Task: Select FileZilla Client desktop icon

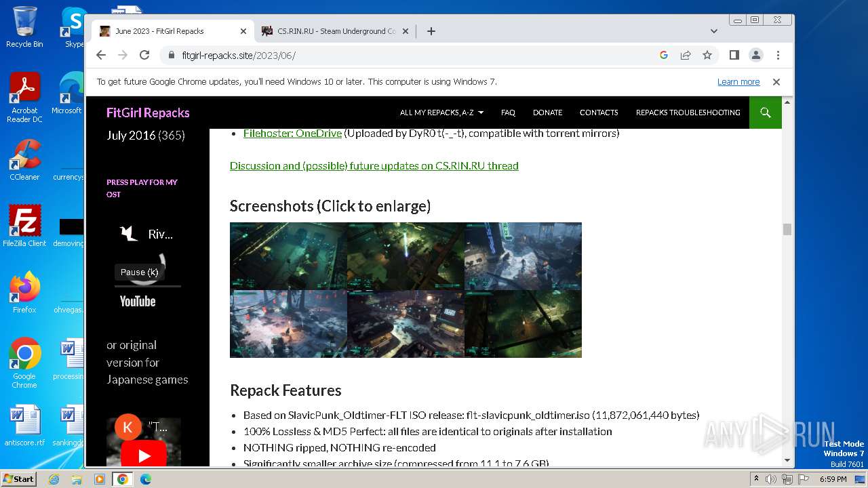Action: click(24, 226)
